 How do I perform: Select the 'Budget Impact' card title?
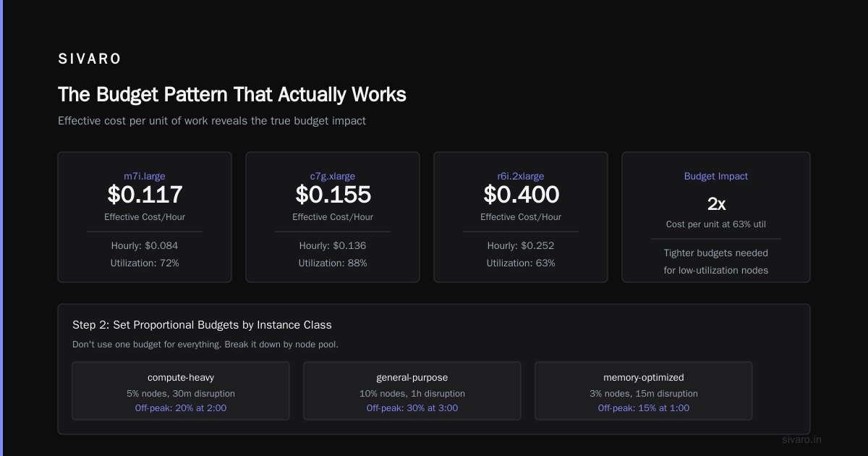click(x=716, y=176)
